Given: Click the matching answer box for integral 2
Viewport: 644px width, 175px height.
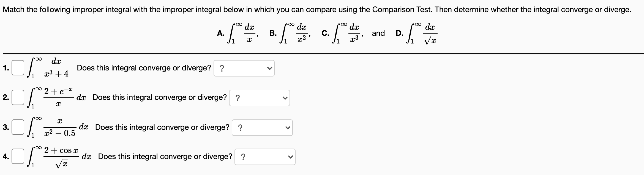Looking at the screenshot, I should (x=18, y=97).
